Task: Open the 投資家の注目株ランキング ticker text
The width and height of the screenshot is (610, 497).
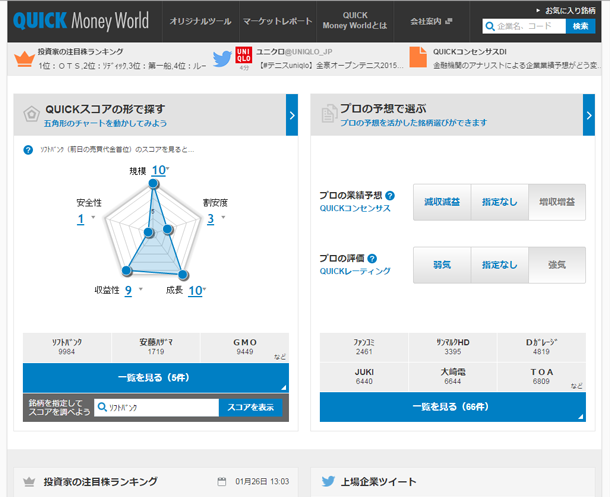Action: (122, 59)
